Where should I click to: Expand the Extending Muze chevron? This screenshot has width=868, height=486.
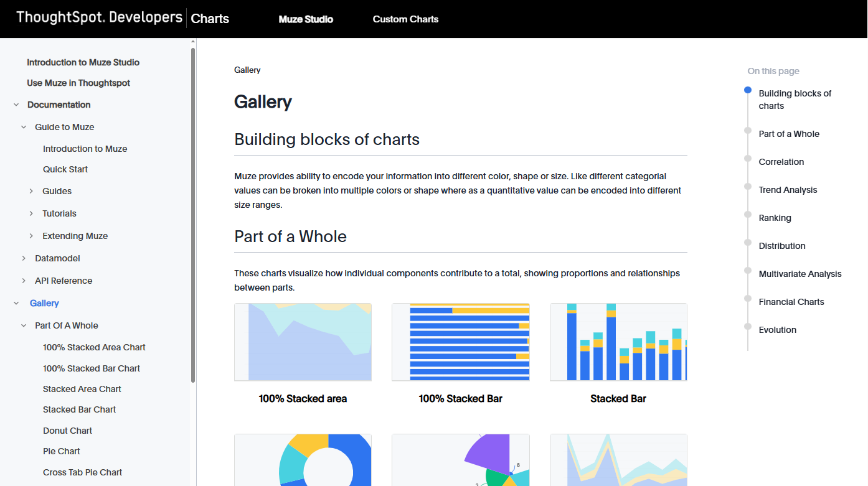coord(31,236)
